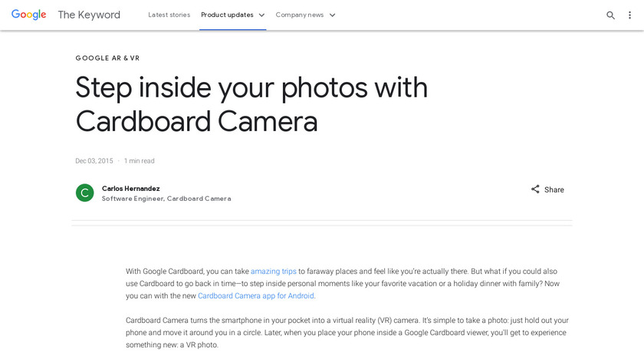Click the Google logo
The height and width of the screenshot is (362, 644).
point(28,15)
